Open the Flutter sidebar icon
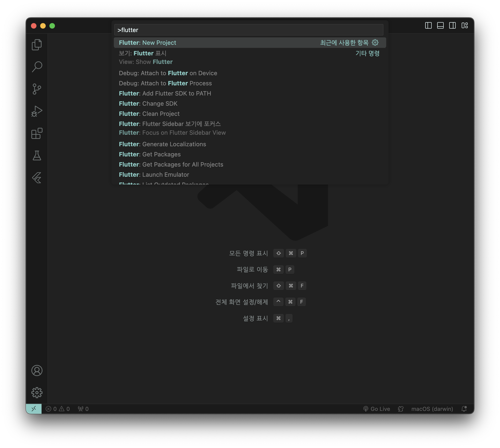Screen dimensions: 500x448 pyautogui.click(x=37, y=178)
